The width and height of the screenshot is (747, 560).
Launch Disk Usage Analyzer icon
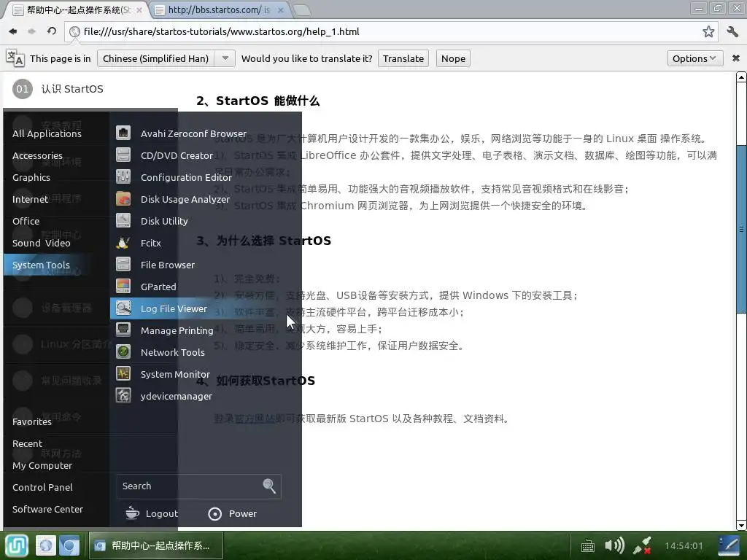click(x=123, y=198)
